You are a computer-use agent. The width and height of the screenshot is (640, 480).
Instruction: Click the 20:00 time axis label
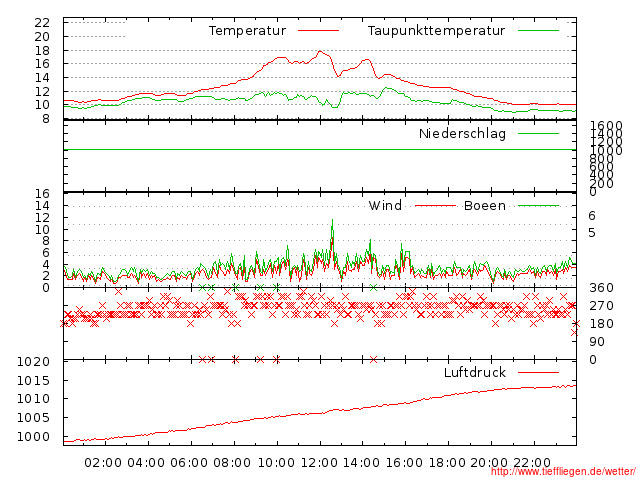pyautogui.click(x=489, y=463)
